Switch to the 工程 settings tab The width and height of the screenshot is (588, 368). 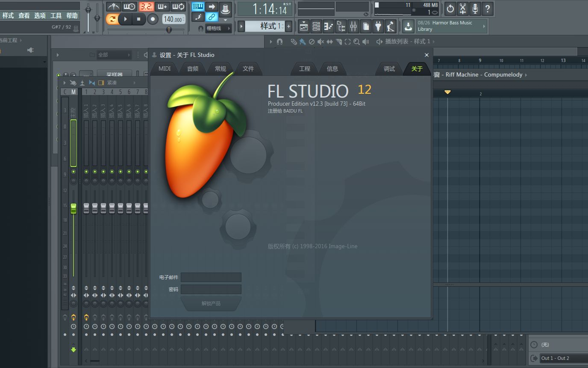305,68
